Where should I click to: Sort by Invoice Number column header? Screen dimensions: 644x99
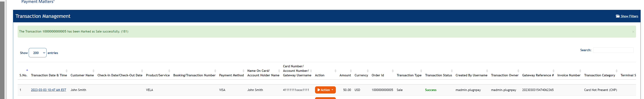(x=569, y=75)
